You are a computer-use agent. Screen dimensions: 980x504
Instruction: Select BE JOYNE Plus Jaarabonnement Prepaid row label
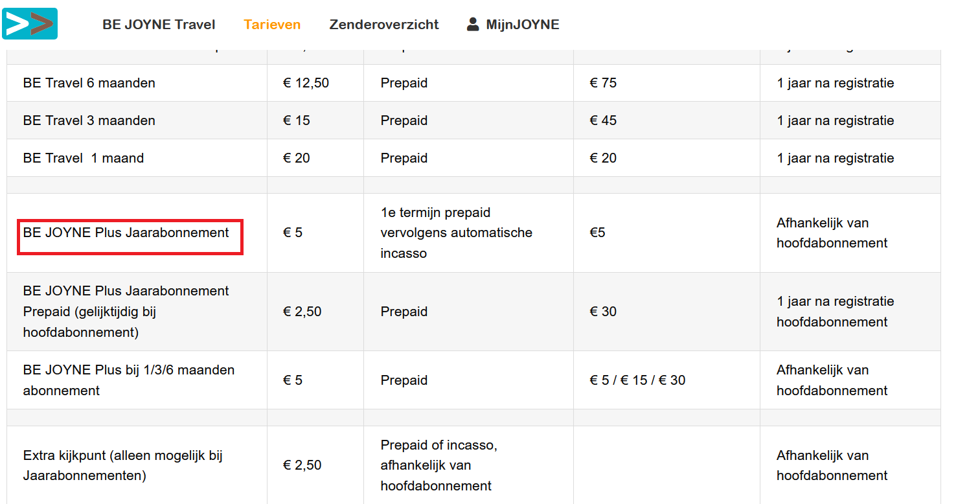[126, 312]
